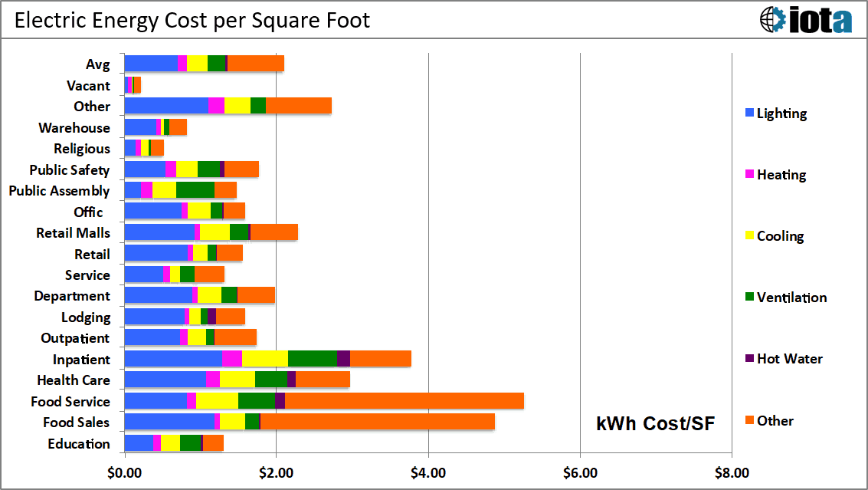
Task: Click the Health Care category label
Action: pyautogui.click(x=74, y=380)
